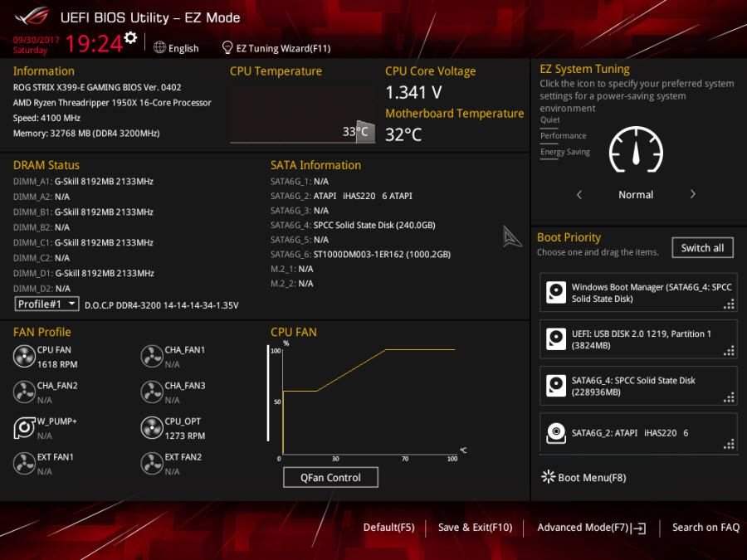
Task: Click the Switch all button
Action: 702,247
